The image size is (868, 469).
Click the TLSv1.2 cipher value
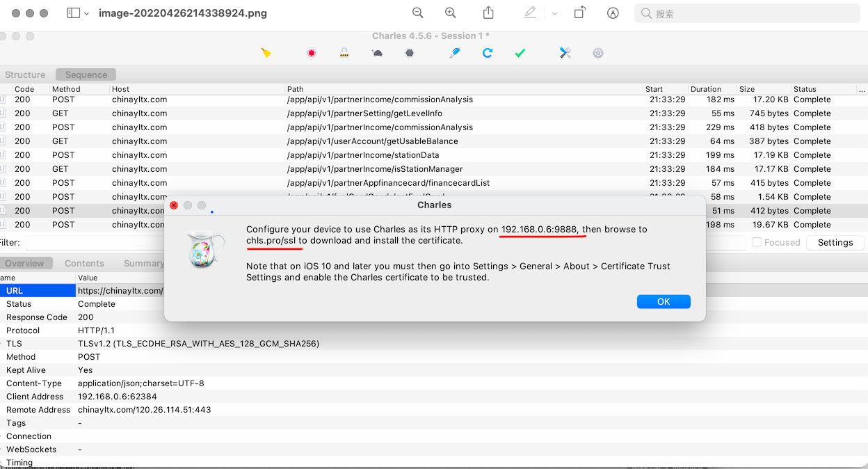coord(198,344)
